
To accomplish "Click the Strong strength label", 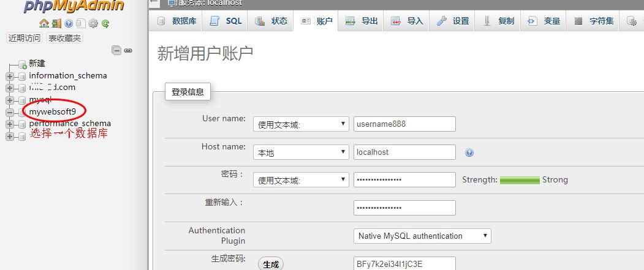I will pyautogui.click(x=555, y=180).
